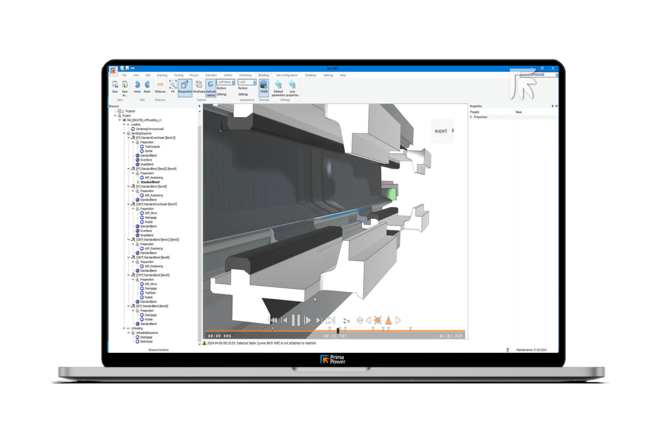Select the ToolOpen tree item
This screenshot has width=665, height=436.
[148, 293]
